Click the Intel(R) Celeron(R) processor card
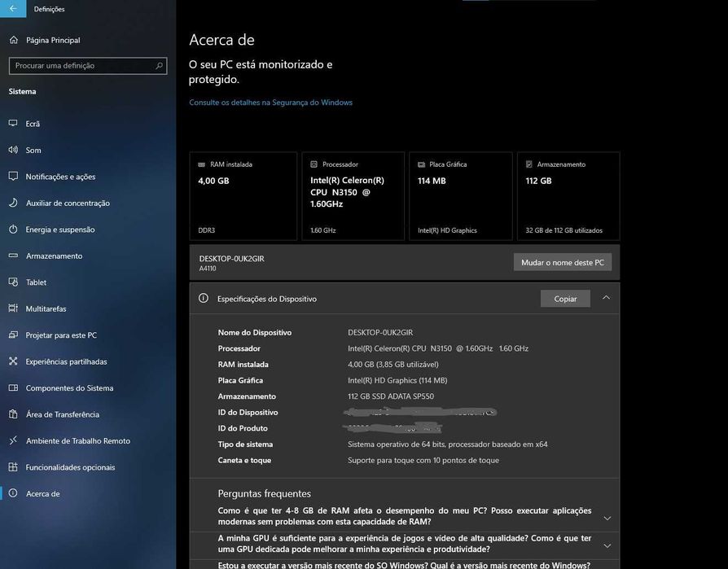 point(353,196)
